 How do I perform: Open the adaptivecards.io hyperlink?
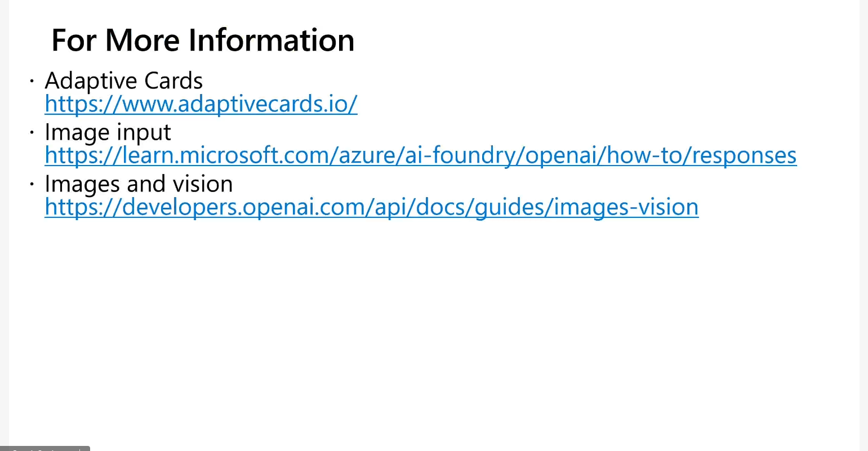(x=201, y=104)
